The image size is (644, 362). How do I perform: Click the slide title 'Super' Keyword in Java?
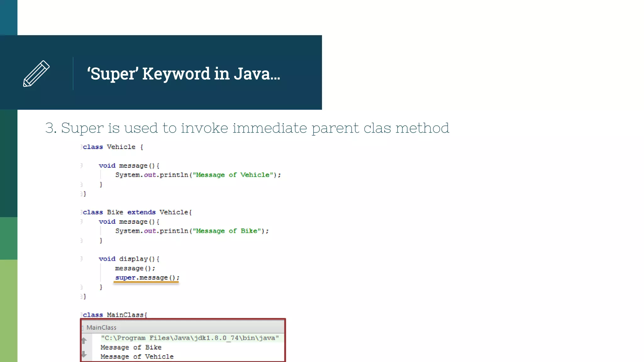point(183,74)
